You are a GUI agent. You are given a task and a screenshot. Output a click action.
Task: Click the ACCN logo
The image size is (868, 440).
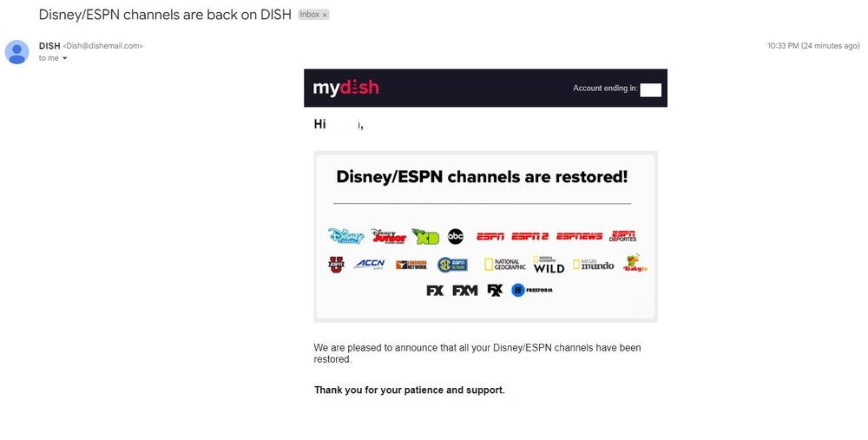[370, 265]
